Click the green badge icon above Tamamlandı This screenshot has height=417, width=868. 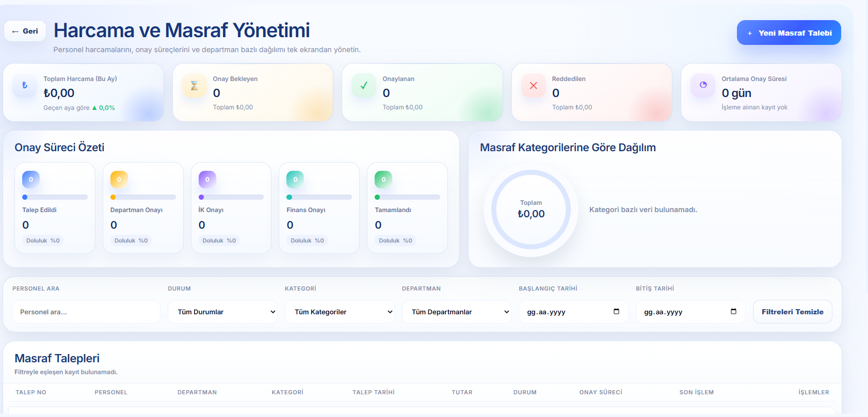383,180
